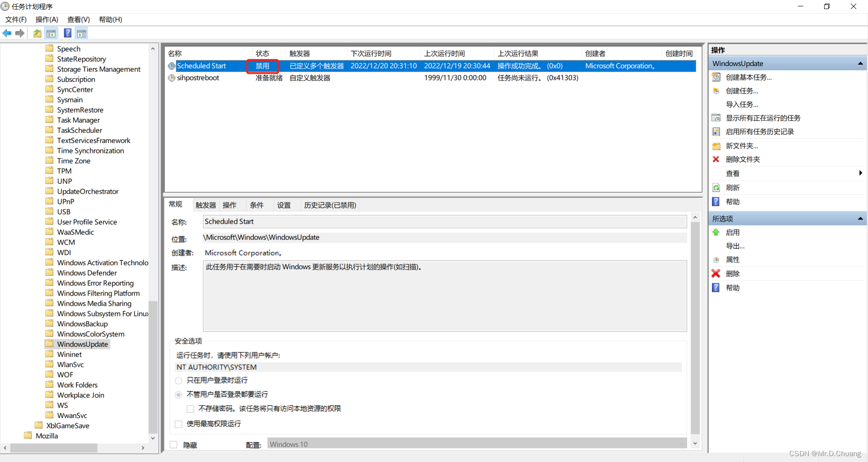This screenshot has height=462, width=868.
Task: Collapse the 所选项 actions section
Action: pyautogui.click(x=860, y=219)
